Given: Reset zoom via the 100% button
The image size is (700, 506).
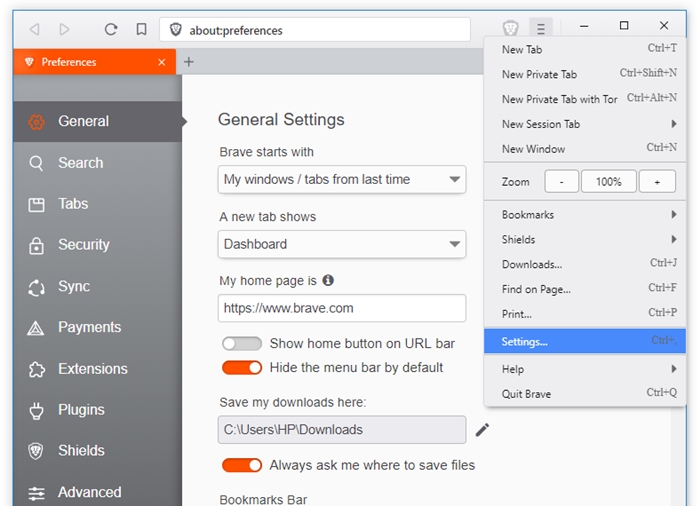Looking at the screenshot, I should coord(608,181).
